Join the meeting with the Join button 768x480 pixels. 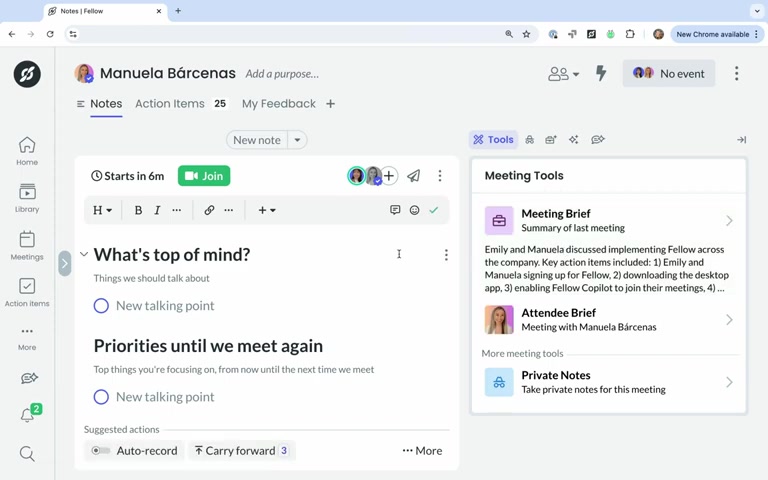(x=204, y=176)
